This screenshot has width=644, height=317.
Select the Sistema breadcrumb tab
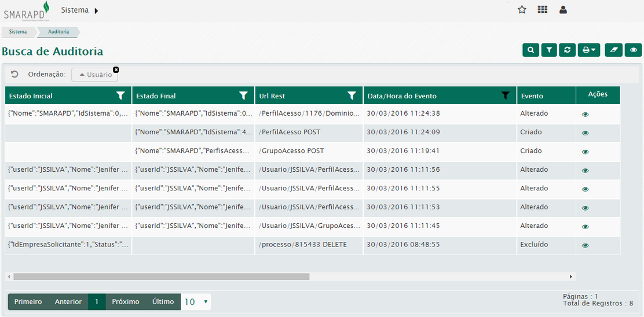pyautogui.click(x=18, y=32)
